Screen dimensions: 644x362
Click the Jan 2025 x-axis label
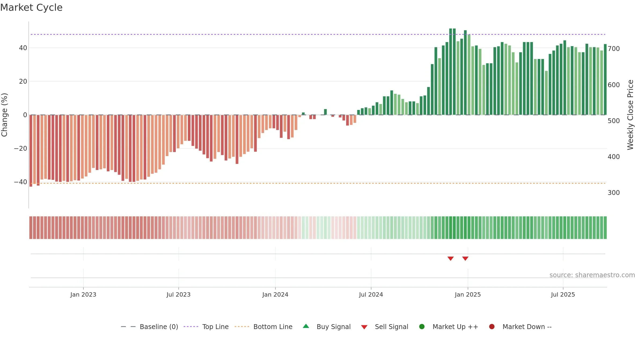point(468,294)
